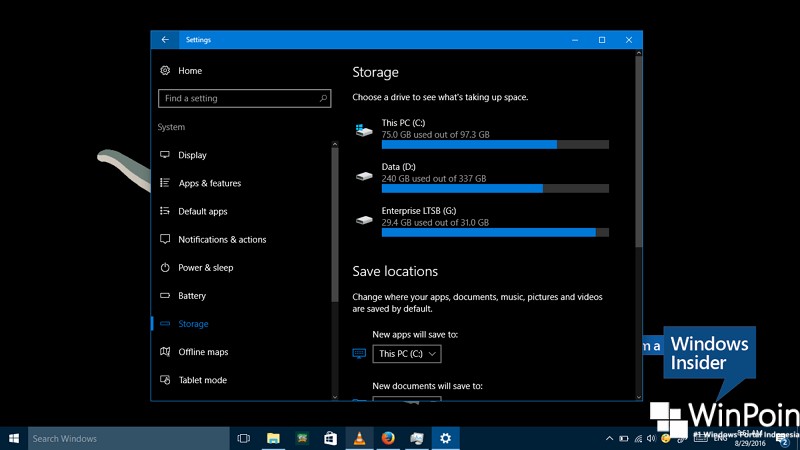The height and width of the screenshot is (450, 800).
Task: Click the battery tray icon
Action: point(623,438)
